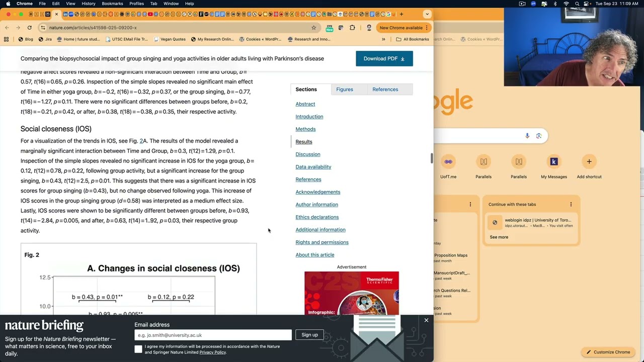The image size is (644, 362).
Task: Open the Jira bookmark
Action: [45, 39]
